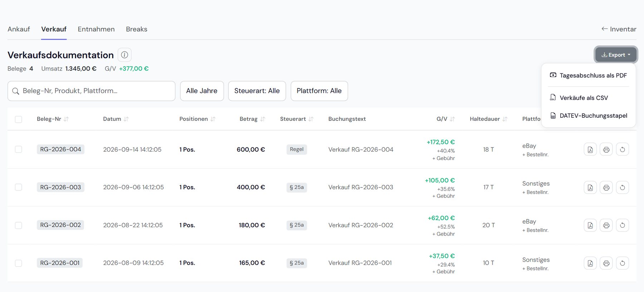The width and height of the screenshot is (644, 292).
Task: Choose DATEV-Buchungsstapel from export menu
Action: pos(589,116)
